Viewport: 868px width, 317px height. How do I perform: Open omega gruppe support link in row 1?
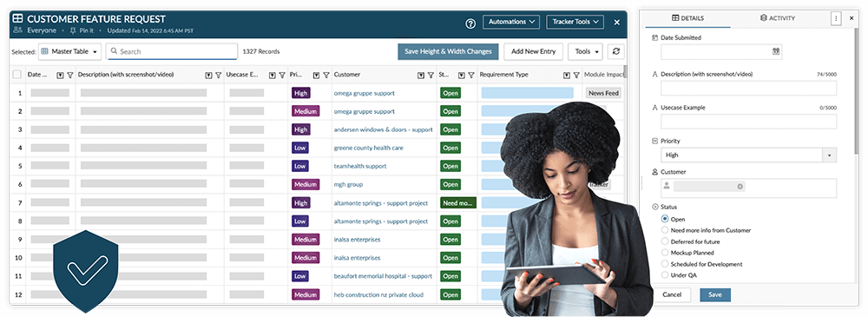(x=365, y=93)
